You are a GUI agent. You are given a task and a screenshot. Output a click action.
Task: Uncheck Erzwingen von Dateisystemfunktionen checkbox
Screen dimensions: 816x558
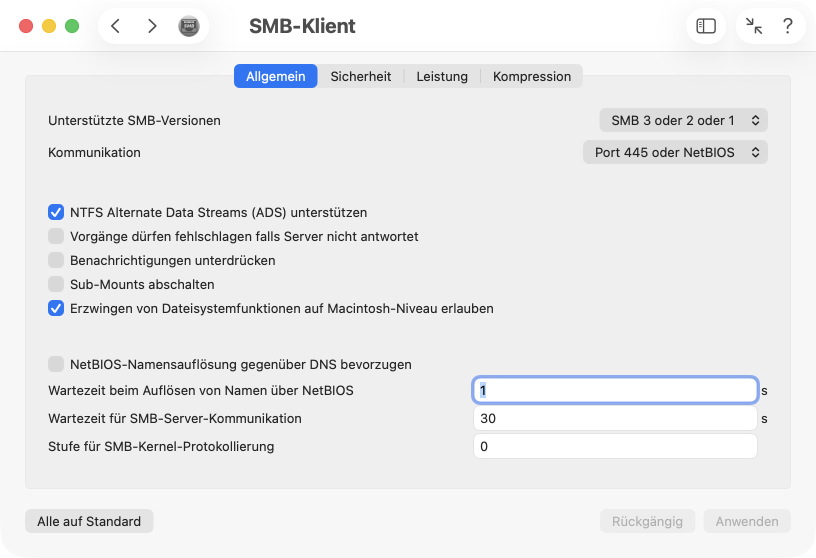coord(56,308)
